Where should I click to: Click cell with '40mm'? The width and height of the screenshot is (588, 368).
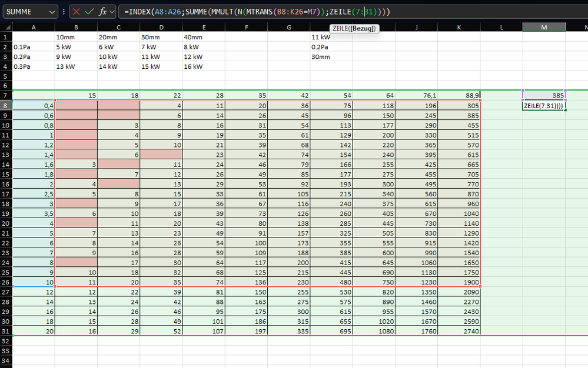click(x=204, y=37)
